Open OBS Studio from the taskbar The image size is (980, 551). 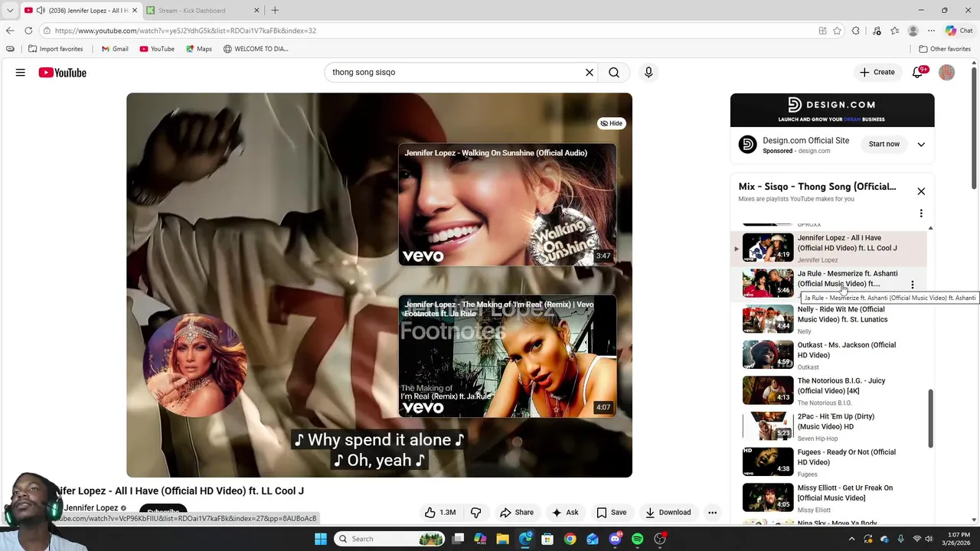660,539
